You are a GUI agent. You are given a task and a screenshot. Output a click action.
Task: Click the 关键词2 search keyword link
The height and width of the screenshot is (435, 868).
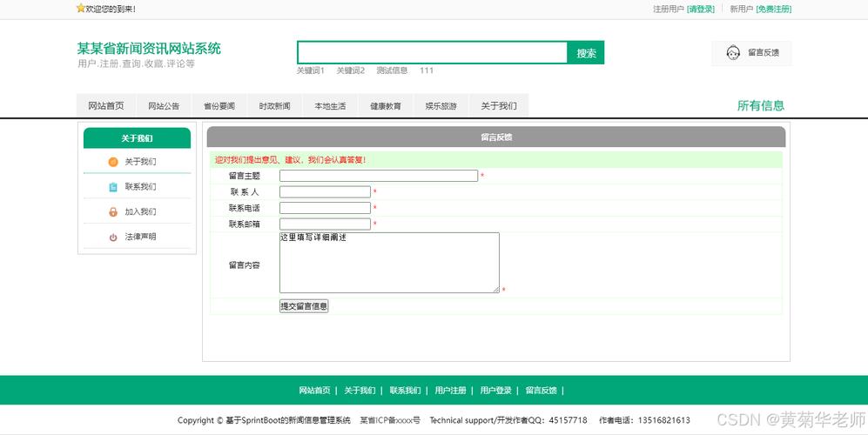[x=351, y=70]
